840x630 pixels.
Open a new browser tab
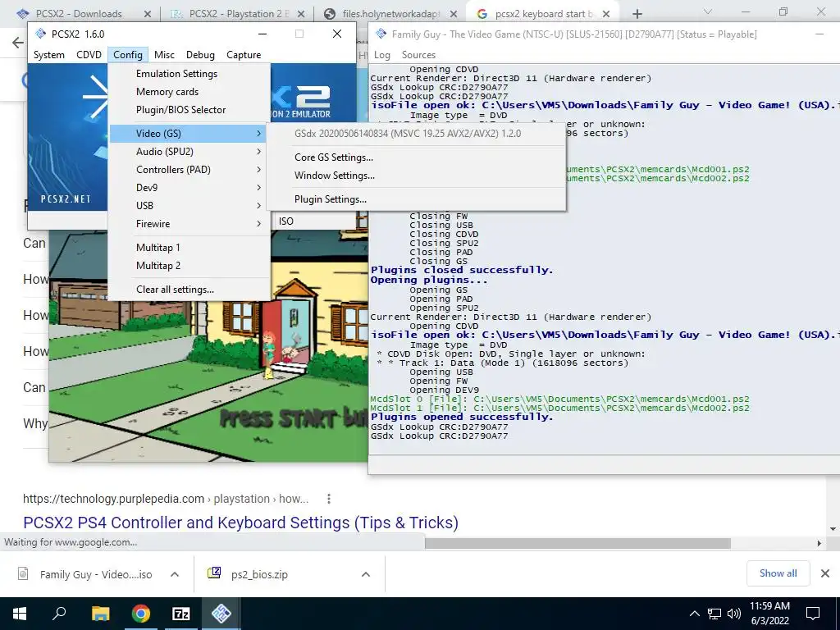(637, 14)
